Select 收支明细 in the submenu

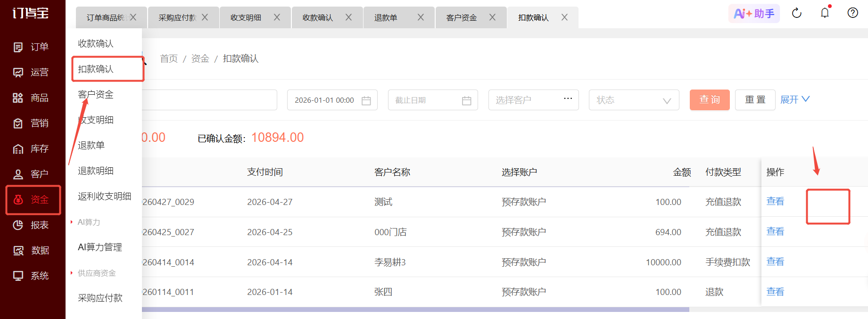(96, 120)
